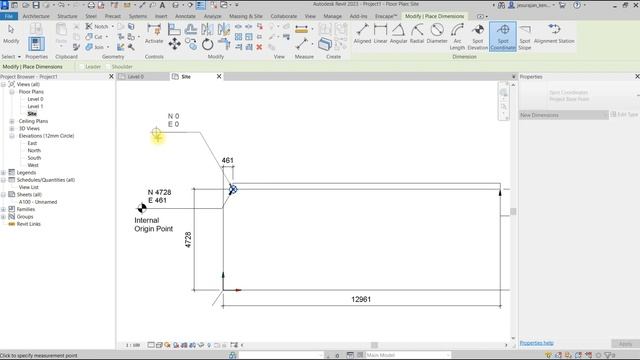
Task: Open the North elevation in browser
Action: point(34,151)
